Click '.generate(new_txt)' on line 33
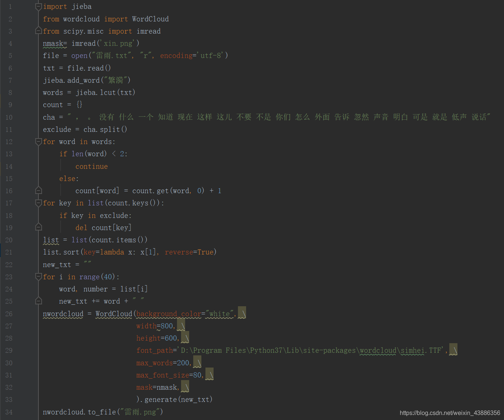This screenshot has height=420, width=504. tap(177, 400)
